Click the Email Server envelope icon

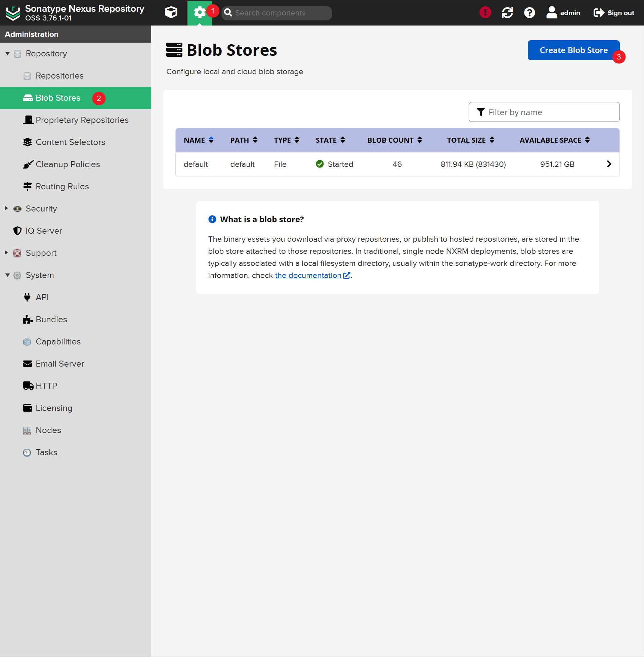[x=28, y=364]
